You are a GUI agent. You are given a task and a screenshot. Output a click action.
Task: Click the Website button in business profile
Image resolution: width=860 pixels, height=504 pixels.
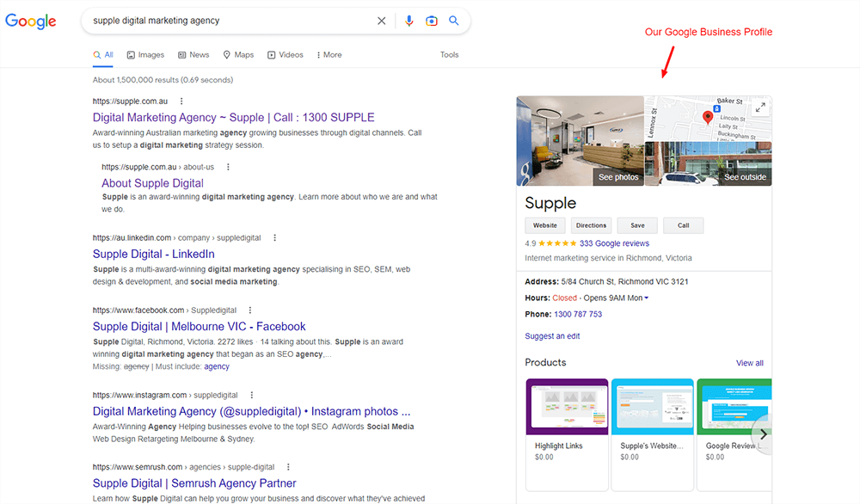(x=545, y=225)
